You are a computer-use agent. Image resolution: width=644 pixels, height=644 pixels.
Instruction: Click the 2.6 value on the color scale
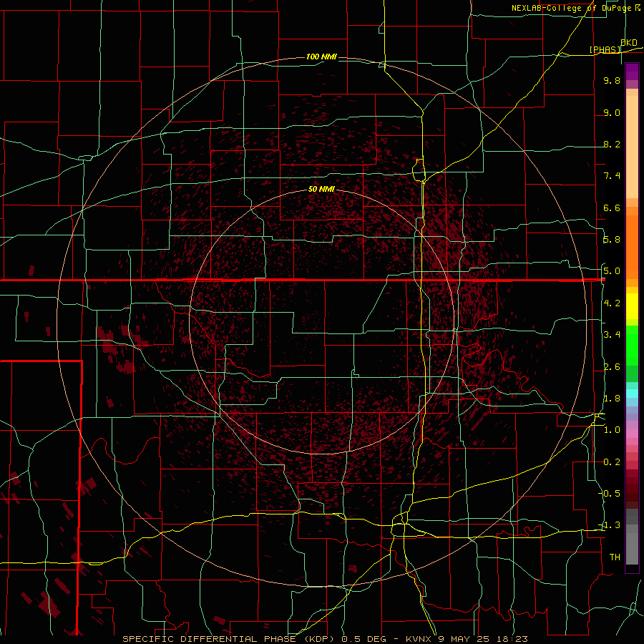tap(612, 367)
